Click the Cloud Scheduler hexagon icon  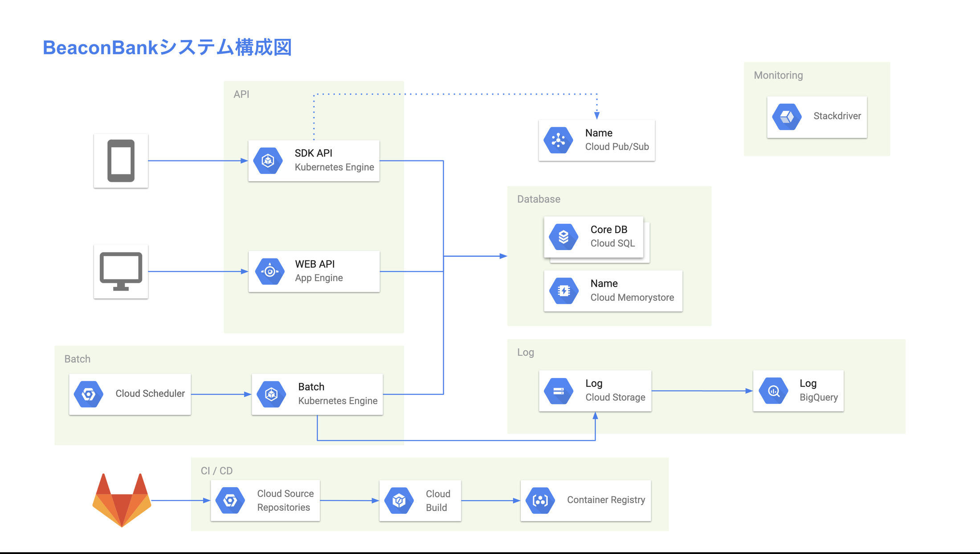[89, 394]
